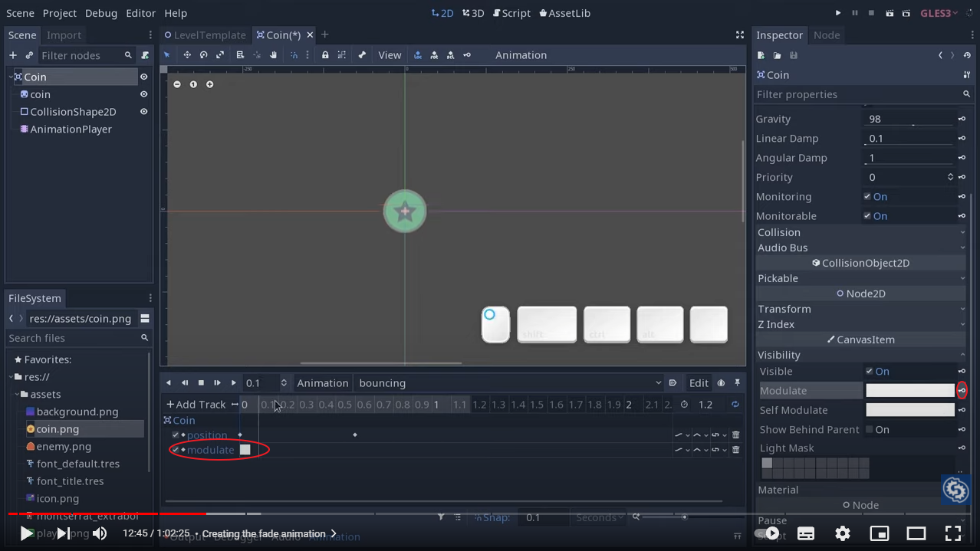
Task: Play the current scene clapper icon
Action: point(890,13)
